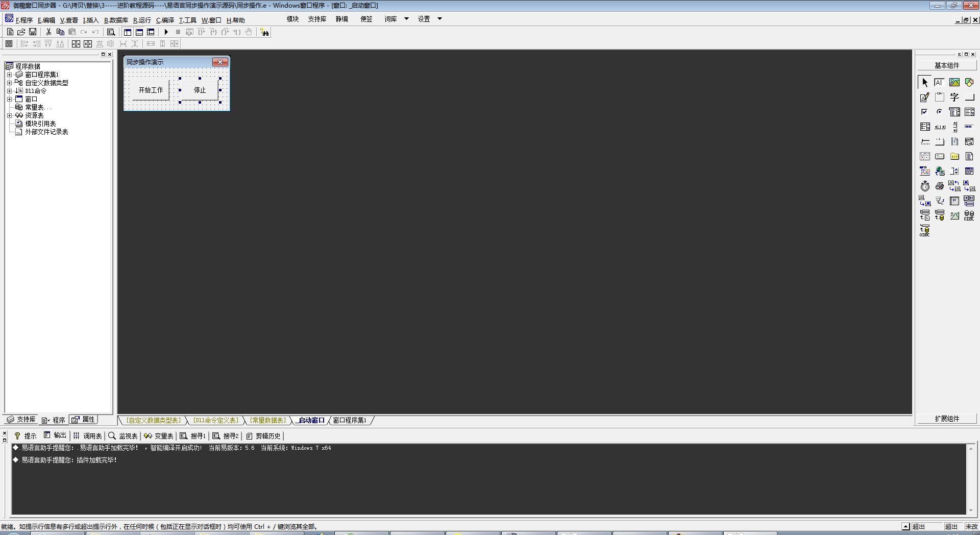Open the 设置 dropdown arrow

point(439,19)
